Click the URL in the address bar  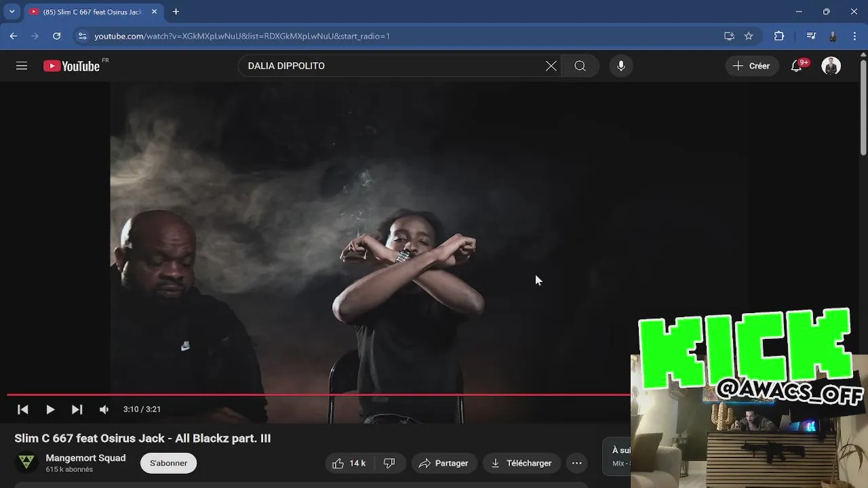(x=242, y=36)
